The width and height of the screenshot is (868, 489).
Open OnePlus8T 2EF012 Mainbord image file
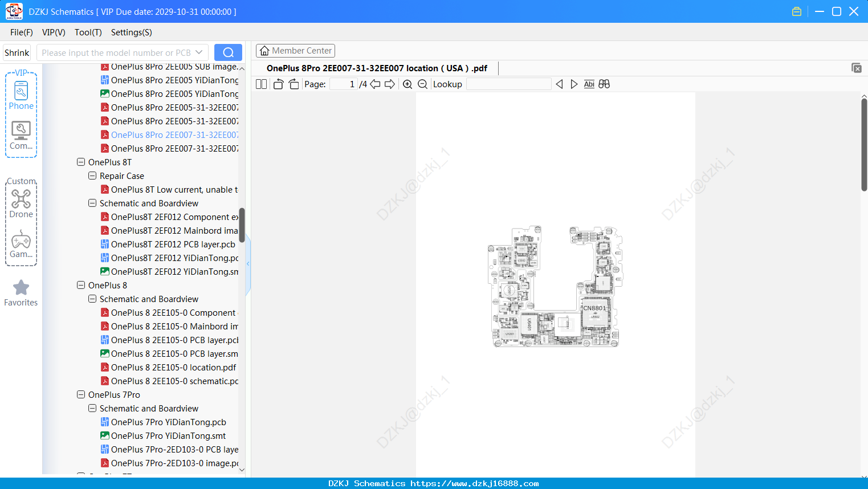(x=174, y=230)
